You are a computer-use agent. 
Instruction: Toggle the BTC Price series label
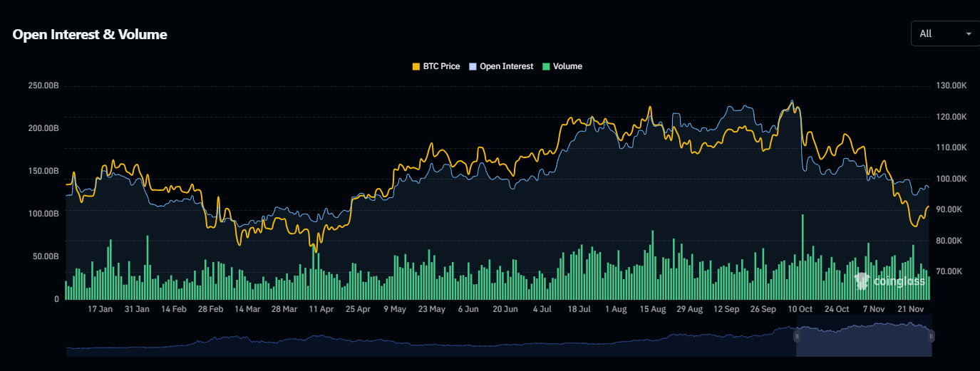point(440,66)
